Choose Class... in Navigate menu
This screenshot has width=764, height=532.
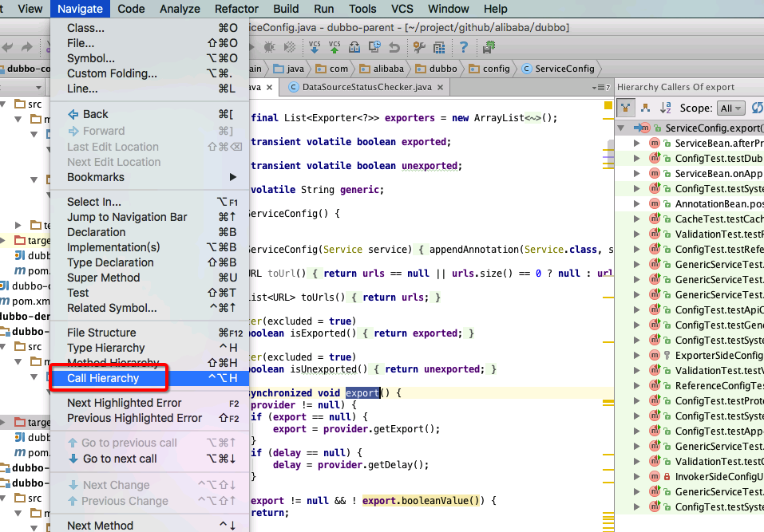[x=149, y=28]
